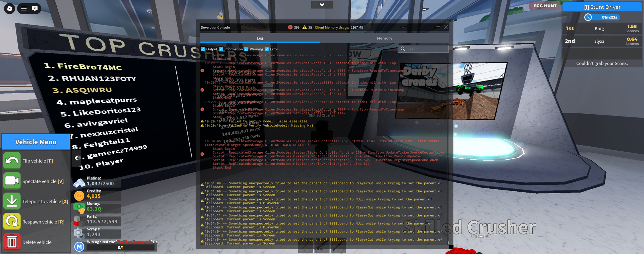Click the Flip vehicle arrow icon
The width and height of the screenshot is (644, 254).
[12, 161]
